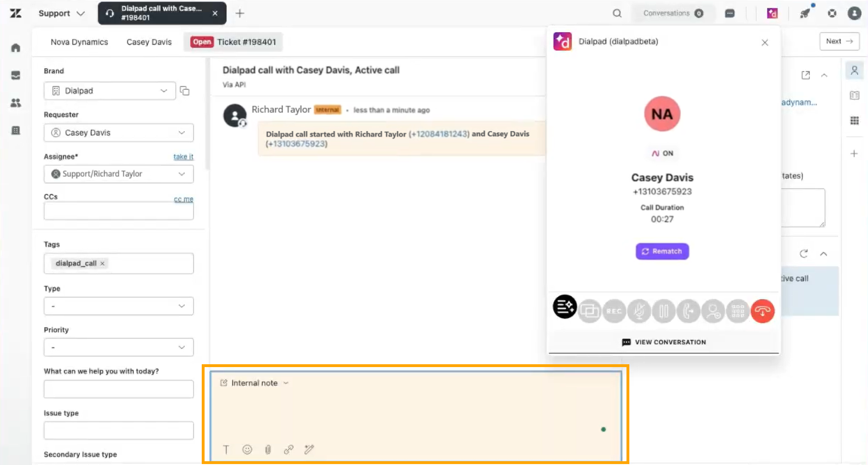Copy brand icon next to Dialpad field
This screenshot has height=465, width=868.
185,90
